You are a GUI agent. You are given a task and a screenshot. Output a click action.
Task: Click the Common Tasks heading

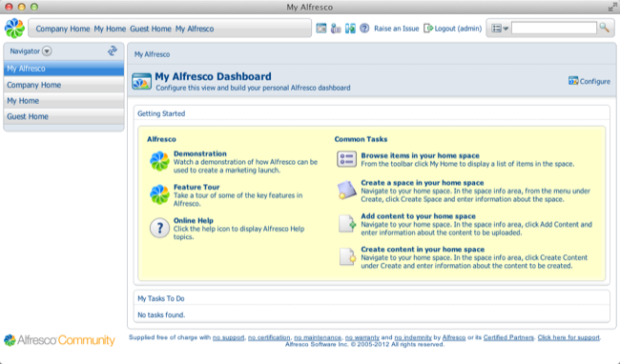(x=361, y=139)
